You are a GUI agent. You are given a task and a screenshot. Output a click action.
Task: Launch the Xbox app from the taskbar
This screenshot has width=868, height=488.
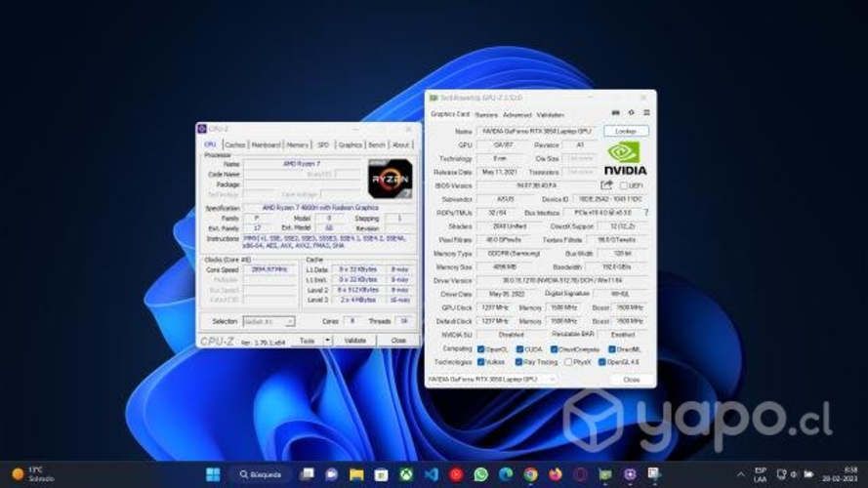(406, 474)
